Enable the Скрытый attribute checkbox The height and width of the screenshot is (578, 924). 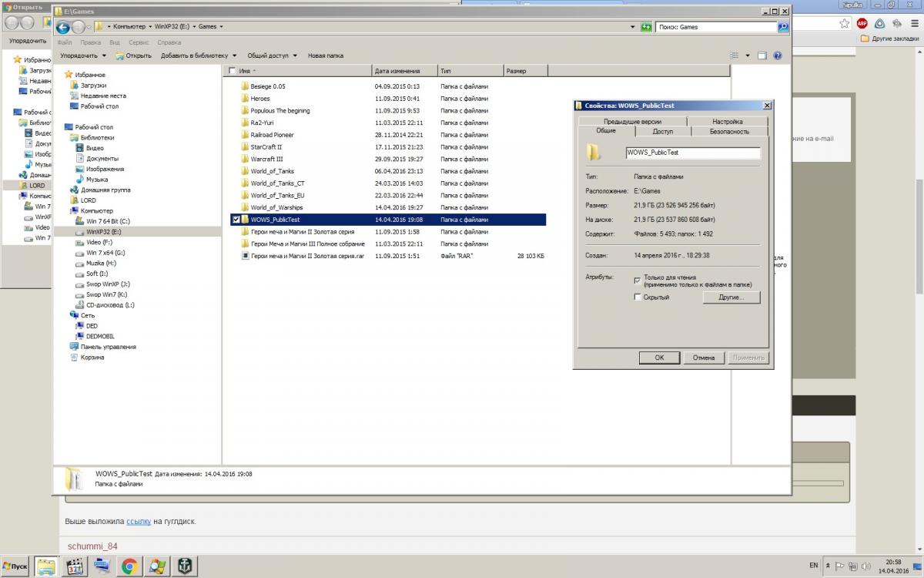(637, 297)
